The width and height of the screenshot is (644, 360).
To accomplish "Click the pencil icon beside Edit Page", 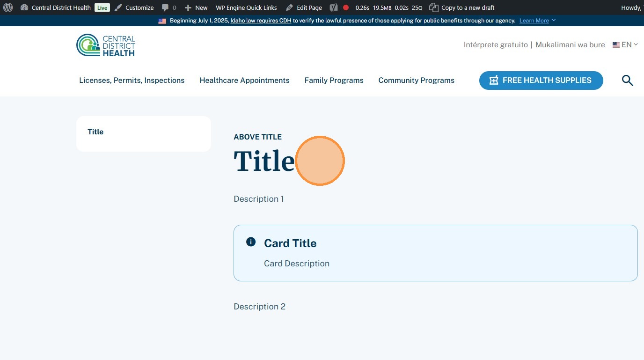I will click(290, 7).
